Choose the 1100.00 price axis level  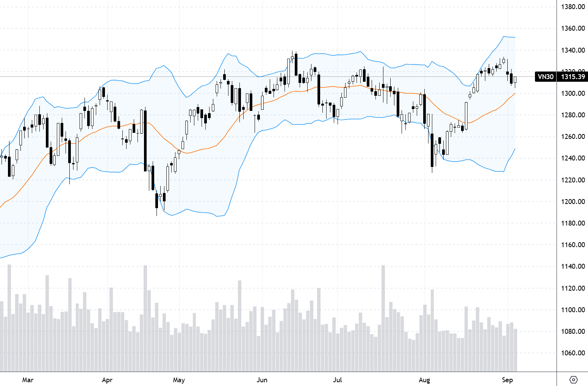573,310
